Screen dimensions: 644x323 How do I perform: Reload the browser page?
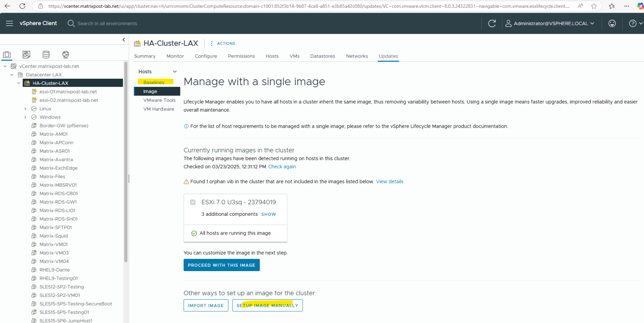click(x=22, y=6)
